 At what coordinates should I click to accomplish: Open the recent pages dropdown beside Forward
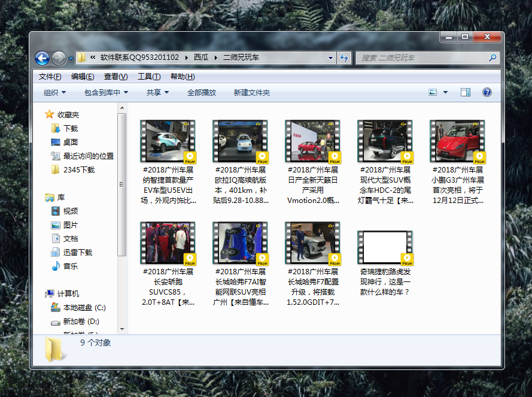tap(71, 59)
